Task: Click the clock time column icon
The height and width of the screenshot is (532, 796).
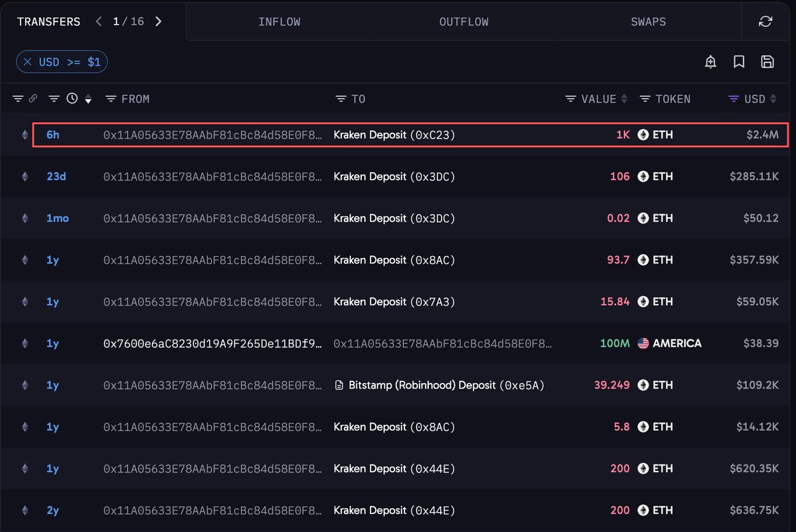Action: coord(72,98)
